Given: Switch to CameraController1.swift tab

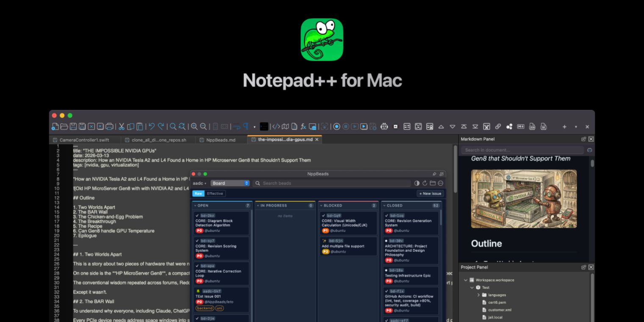Looking at the screenshot, I should [x=84, y=140].
